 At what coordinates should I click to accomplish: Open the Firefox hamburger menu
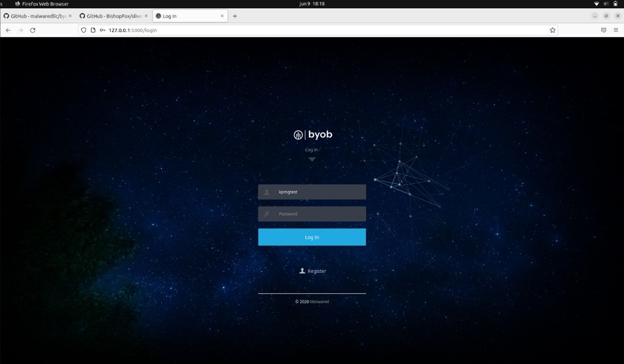point(616,30)
